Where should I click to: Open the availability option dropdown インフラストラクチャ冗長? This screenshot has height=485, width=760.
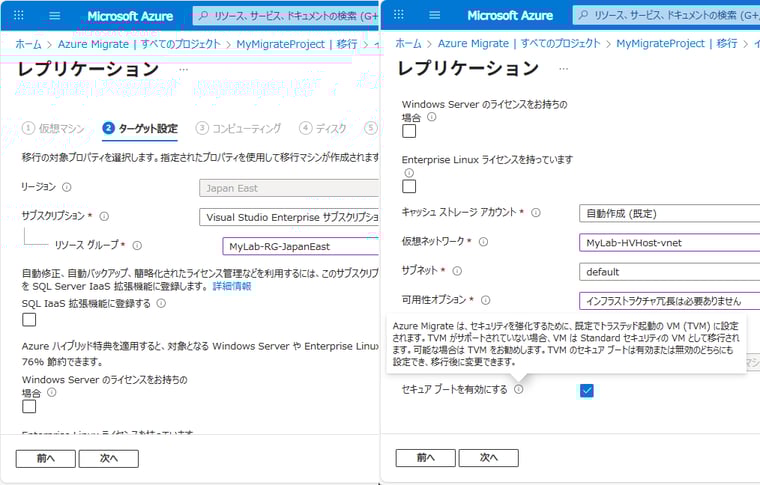coord(669,301)
